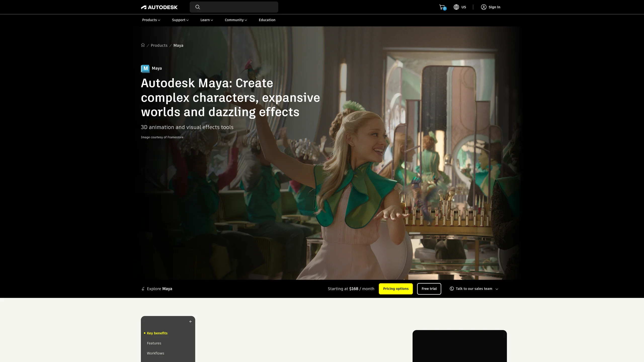This screenshot has width=644, height=362.
Task: Select Features in side navigation
Action: pos(154,343)
